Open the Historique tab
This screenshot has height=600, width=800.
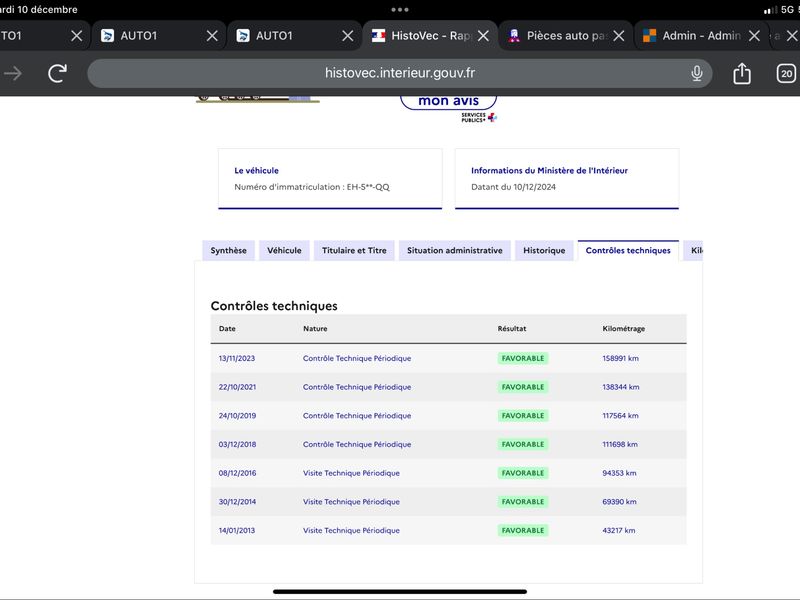(x=544, y=251)
